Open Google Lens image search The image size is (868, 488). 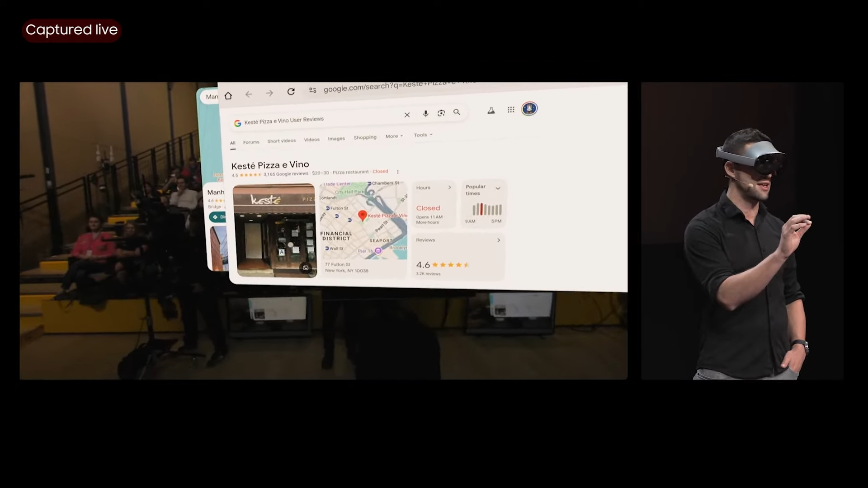point(441,113)
